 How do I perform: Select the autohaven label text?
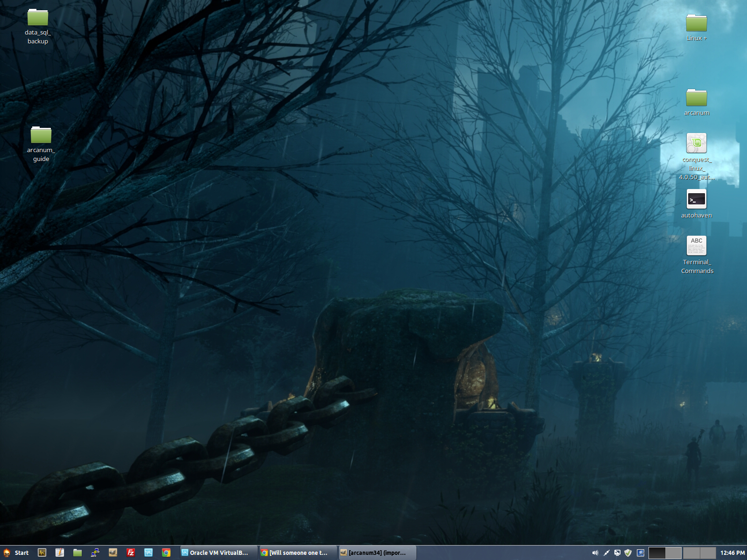pyautogui.click(x=697, y=215)
